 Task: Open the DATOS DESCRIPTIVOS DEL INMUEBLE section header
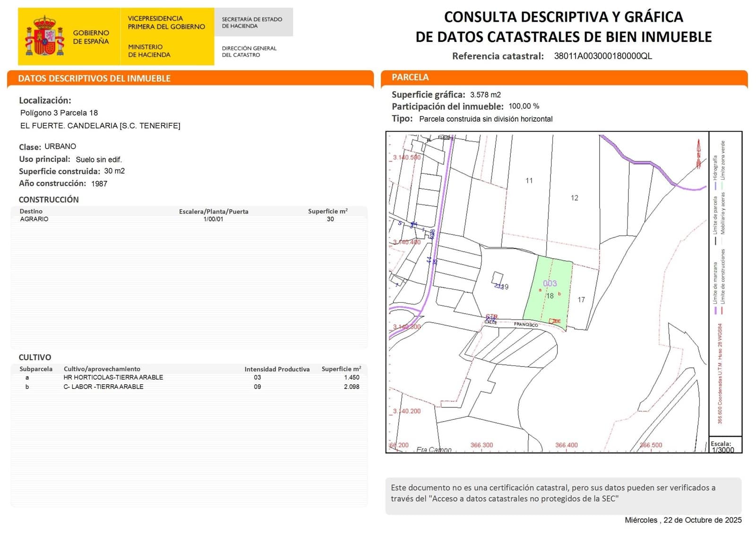[x=94, y=79]
